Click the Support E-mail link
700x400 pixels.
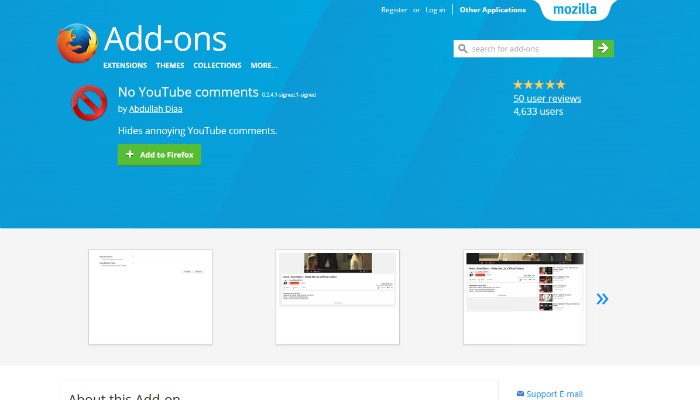pos(554,394)
